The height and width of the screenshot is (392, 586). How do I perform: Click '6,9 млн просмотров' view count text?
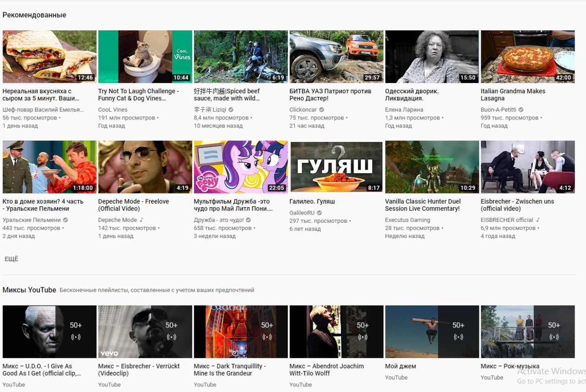coord(508,228)
